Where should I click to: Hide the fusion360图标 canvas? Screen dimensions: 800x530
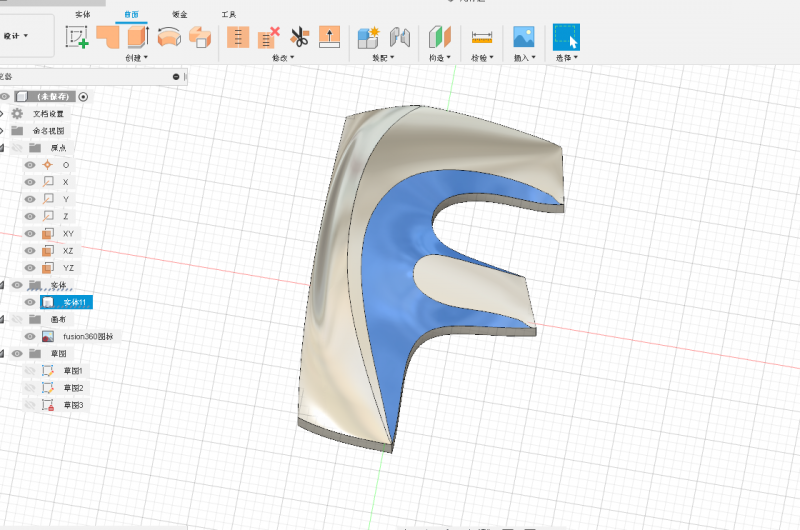30,337
